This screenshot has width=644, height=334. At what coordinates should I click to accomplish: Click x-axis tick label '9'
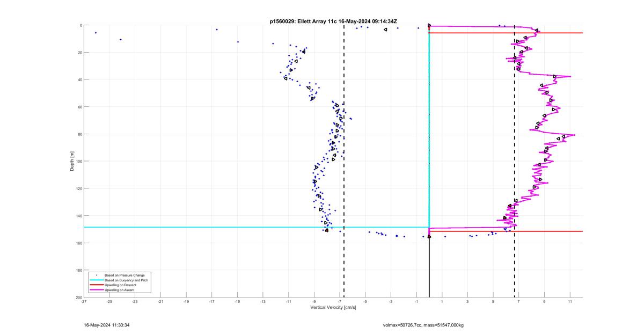pyautogui.click(x=544, y=302)
